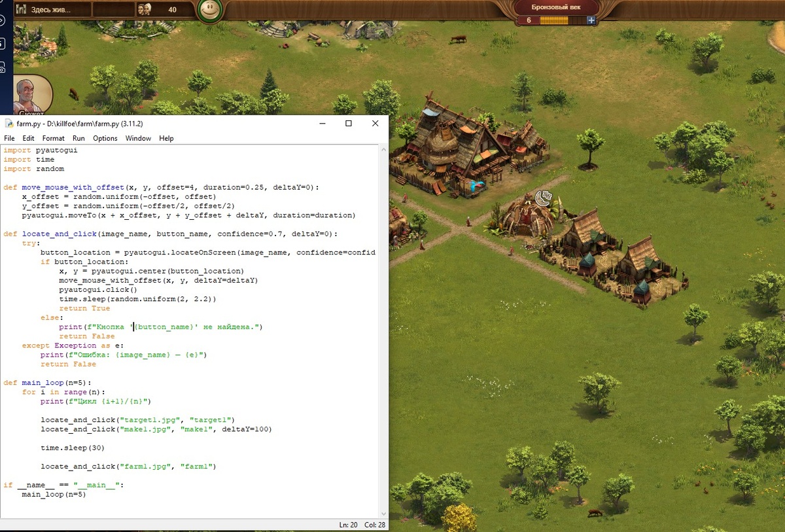The height and width of the screenshot is (532, 785).
Task: Click the locate_and_click "target1.jpg" line
Action: tap(137, 419)
